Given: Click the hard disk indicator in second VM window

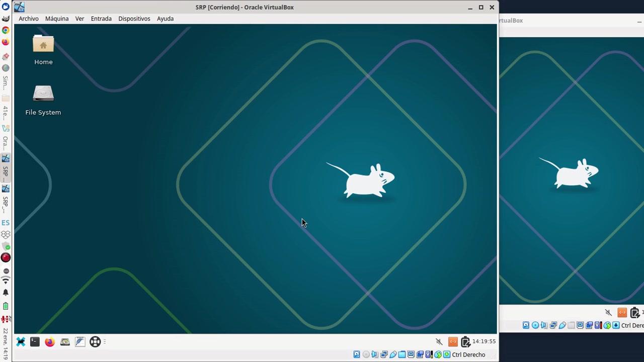Looking at the screenshot, I should pyautogui.click(x=526, y=325).
